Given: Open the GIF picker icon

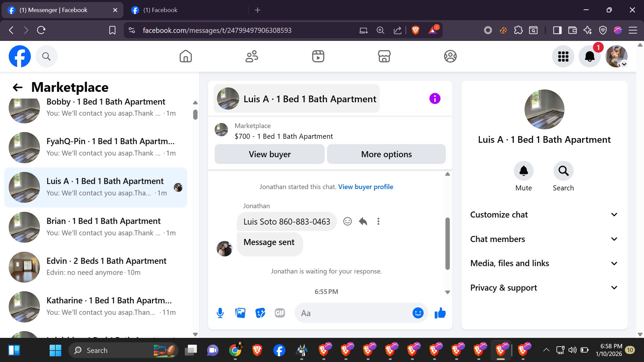Looking at the screenshot, I should [280, 313].
